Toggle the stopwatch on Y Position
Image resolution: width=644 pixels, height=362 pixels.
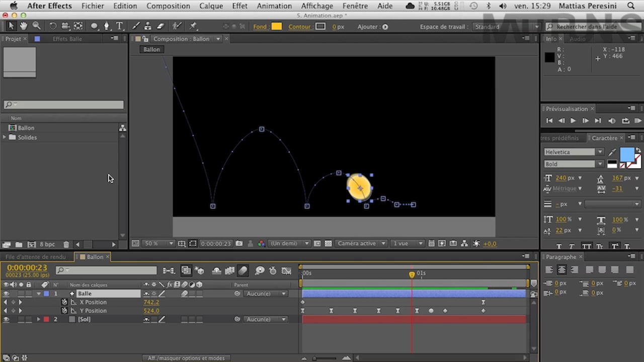click(64, 311)
